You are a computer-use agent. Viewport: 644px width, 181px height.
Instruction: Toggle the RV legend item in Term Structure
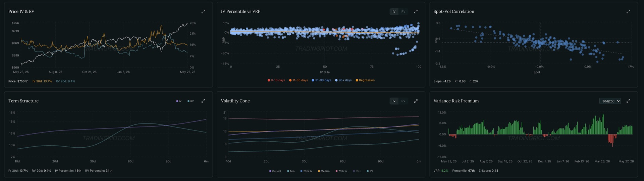[x=191, y=101]
